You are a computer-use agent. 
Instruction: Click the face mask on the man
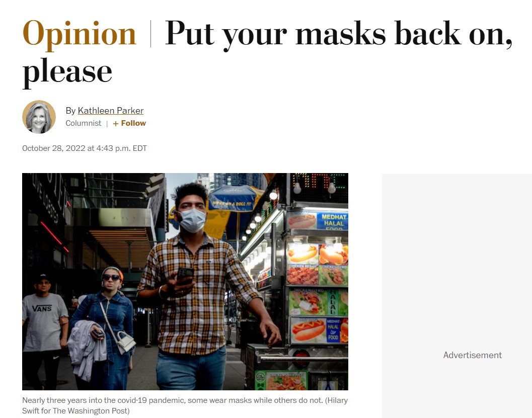point(192,220)
